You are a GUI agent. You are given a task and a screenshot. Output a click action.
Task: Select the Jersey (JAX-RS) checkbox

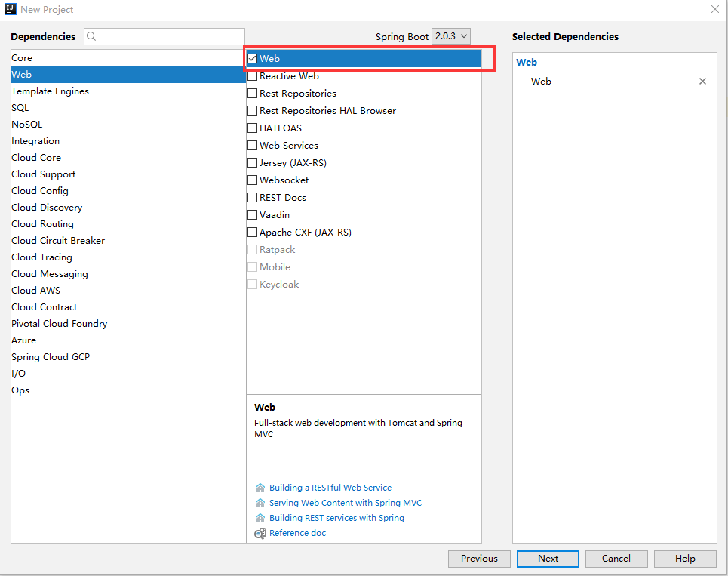(x=252, y=162)
